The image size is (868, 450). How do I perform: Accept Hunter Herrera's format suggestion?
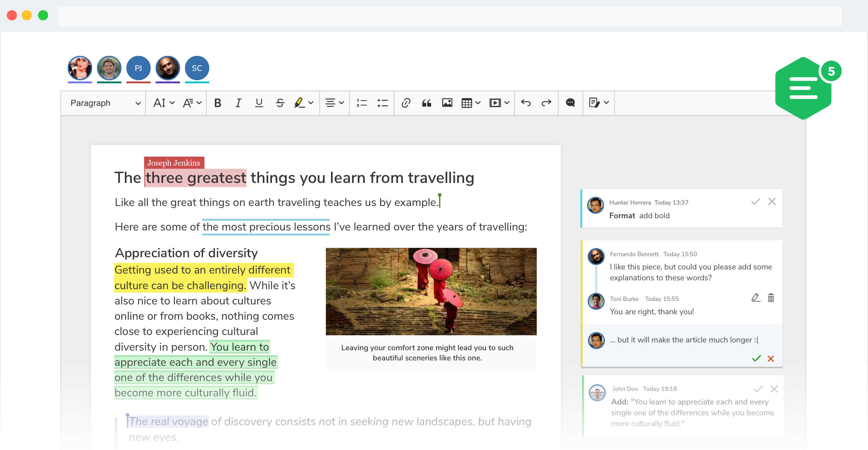[755, 202]
